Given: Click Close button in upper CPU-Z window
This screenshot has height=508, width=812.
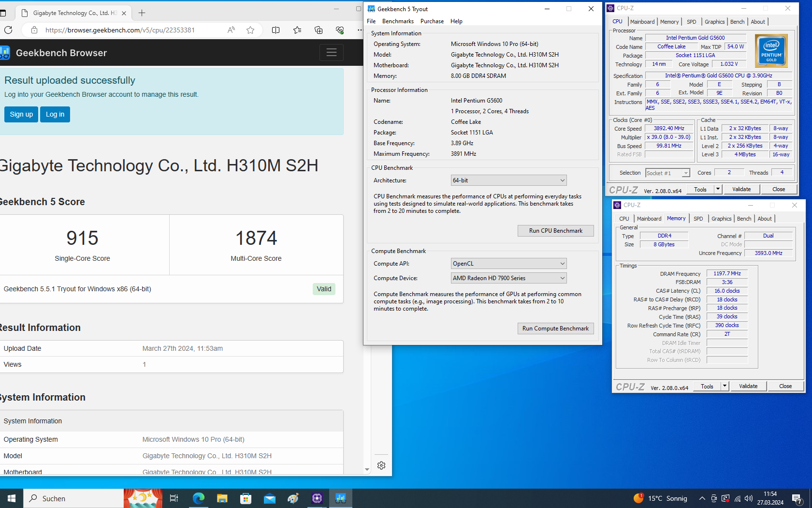Looking at the screenshot, I should [x=779, y=189].
